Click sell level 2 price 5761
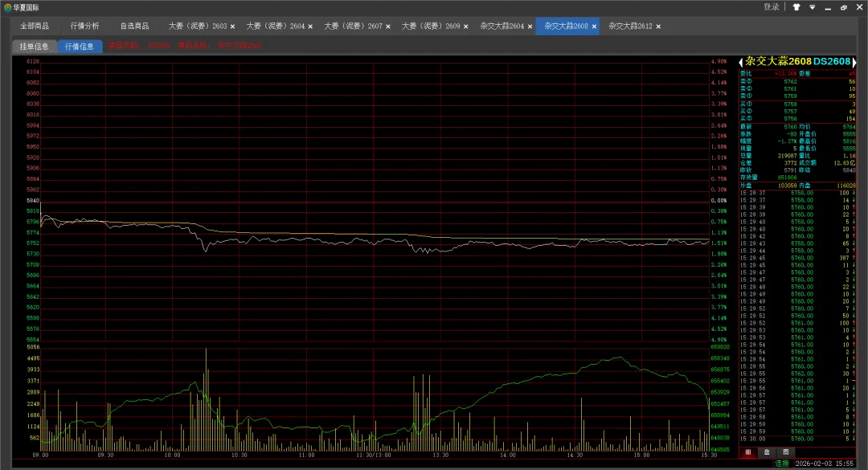 pyautogui.click(x=790, y=88)
